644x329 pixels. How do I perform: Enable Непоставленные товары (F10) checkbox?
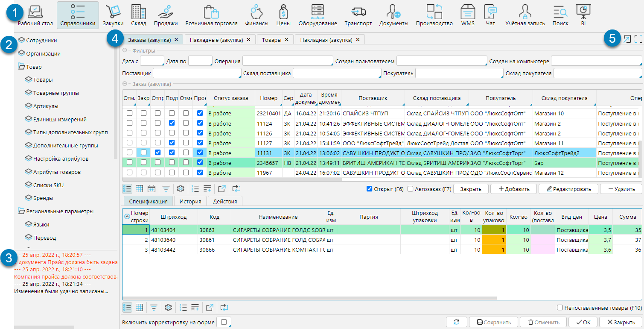point(560,308)
